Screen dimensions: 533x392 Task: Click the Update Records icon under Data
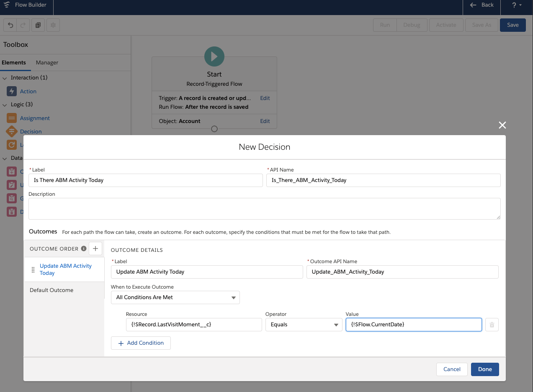tap(12, 185)
